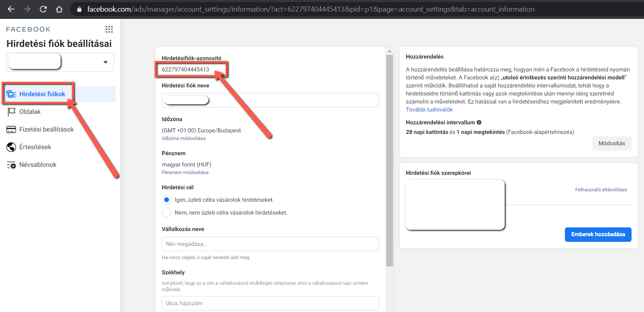644x312 pixels.
Task: Open the ad account selector dropdown
Action: (x=60, y=62)
